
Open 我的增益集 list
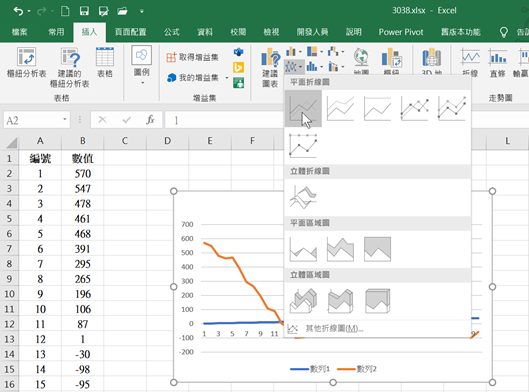[x=193, y=78]
